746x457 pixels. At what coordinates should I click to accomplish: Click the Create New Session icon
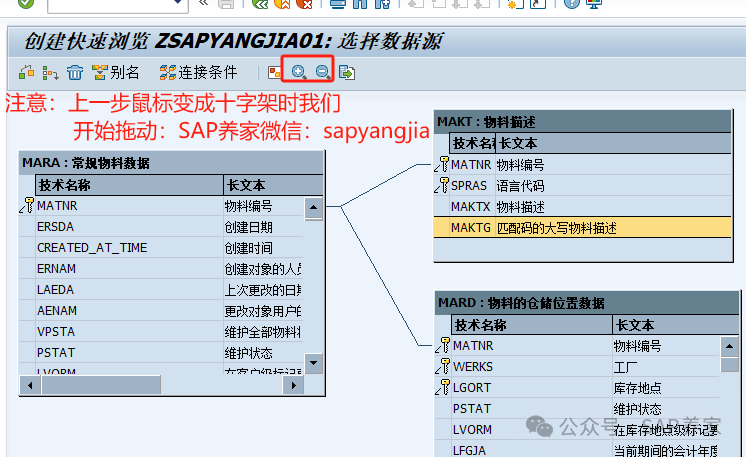click(515, 4)
